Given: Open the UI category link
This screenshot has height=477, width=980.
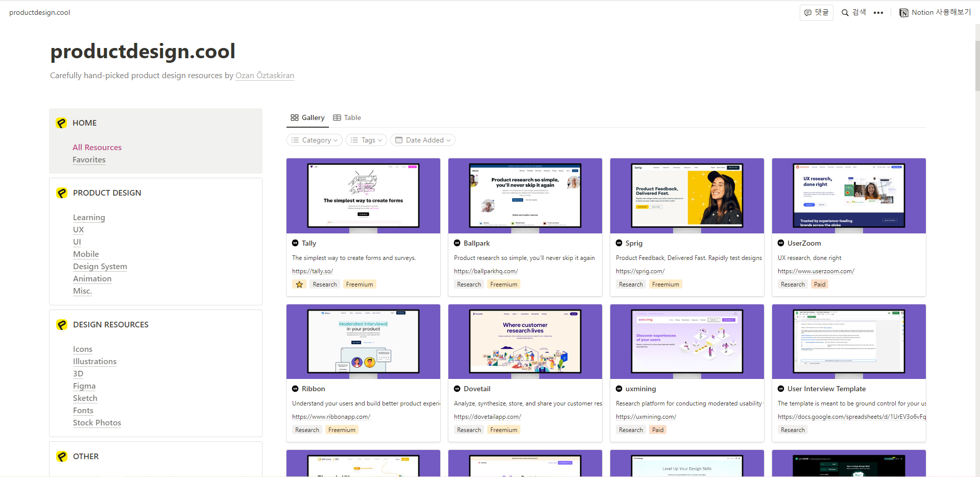Looking at the screenshot, I should (x=77, y=242).
